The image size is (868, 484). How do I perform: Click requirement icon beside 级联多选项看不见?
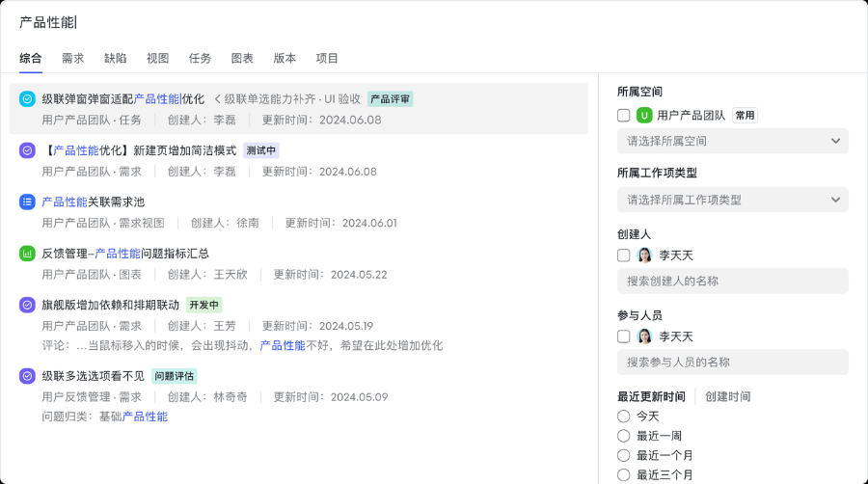[27, 376]
